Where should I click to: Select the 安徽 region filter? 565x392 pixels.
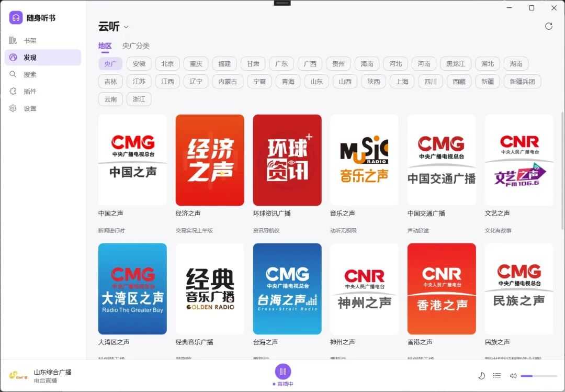click(139, 64)
